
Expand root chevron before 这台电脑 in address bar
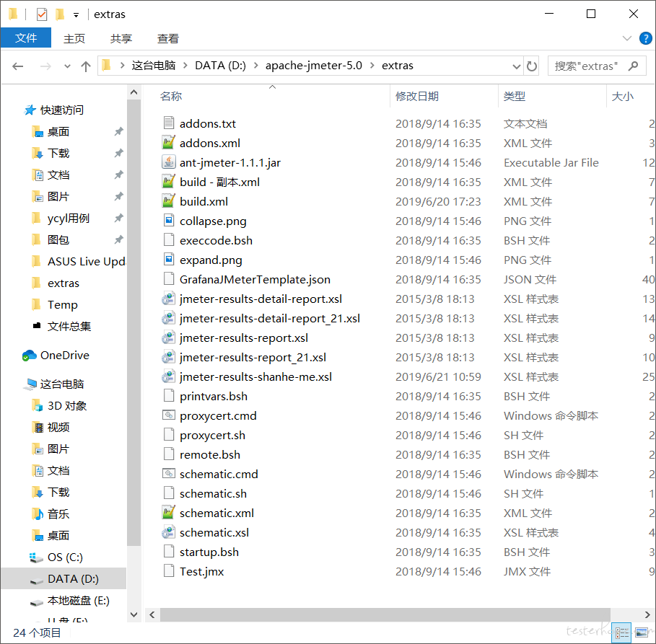[122, 66]
